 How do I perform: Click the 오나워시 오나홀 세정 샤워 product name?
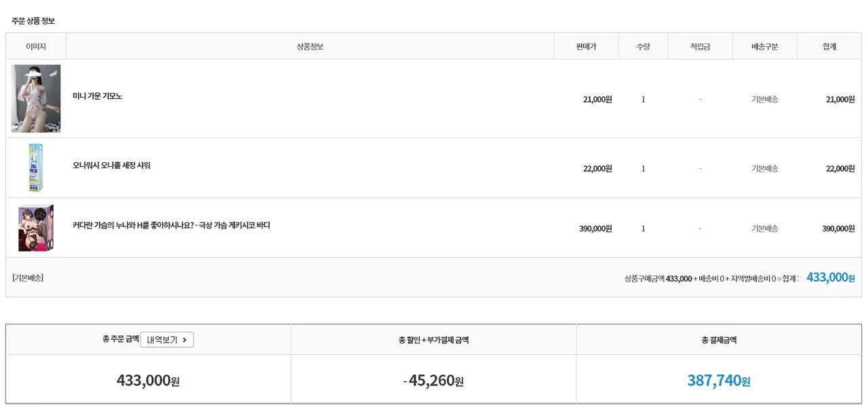tap(111, 166)
